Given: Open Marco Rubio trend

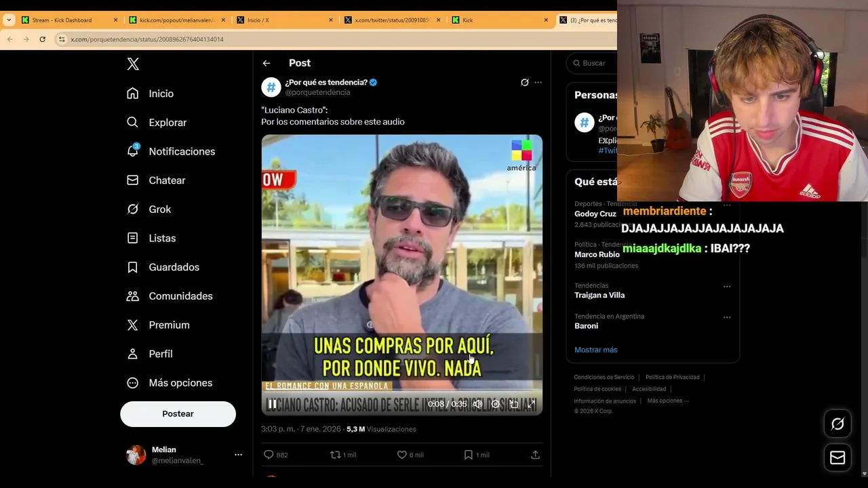Looking at the screenshot, I should 597,255.
